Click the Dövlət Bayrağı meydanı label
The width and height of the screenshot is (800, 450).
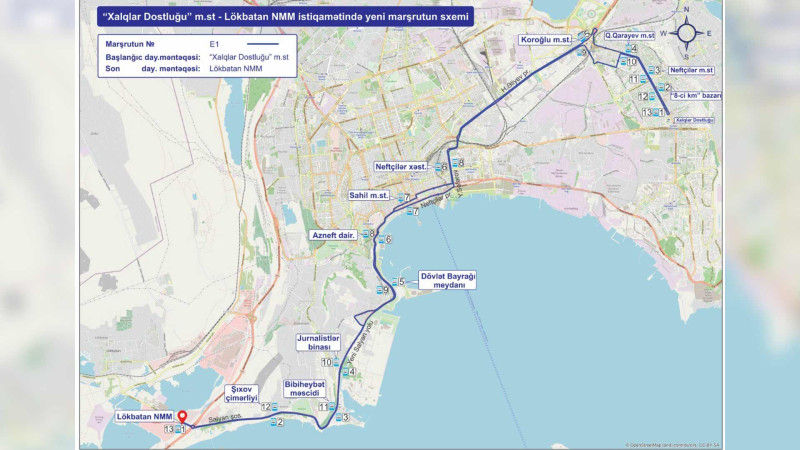point(447,280)
